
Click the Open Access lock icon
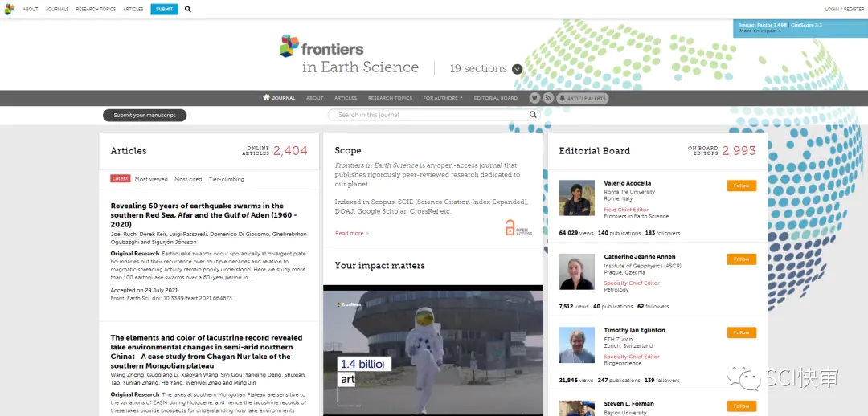(518, 227)
